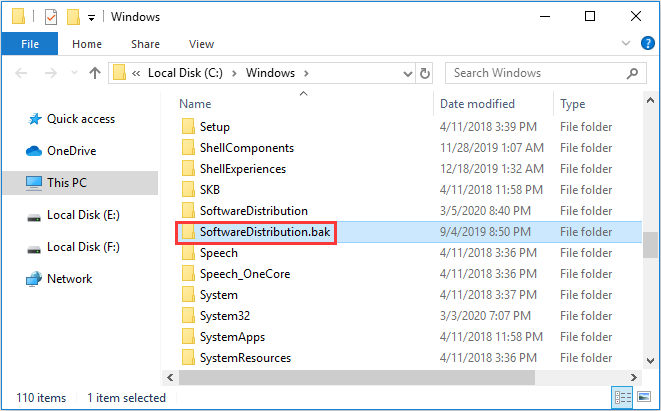
Task: Open the File menu
Action: click(x=30, y=44)
